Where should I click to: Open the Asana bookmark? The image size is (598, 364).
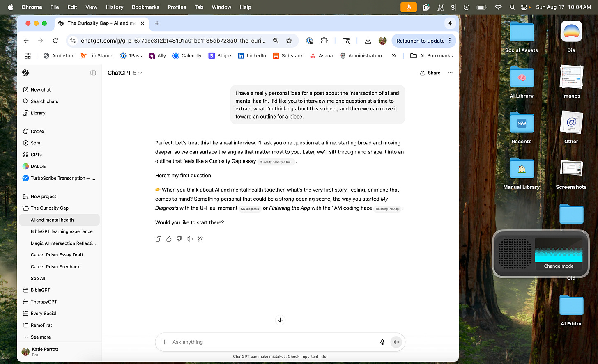[x=321, y=55]
